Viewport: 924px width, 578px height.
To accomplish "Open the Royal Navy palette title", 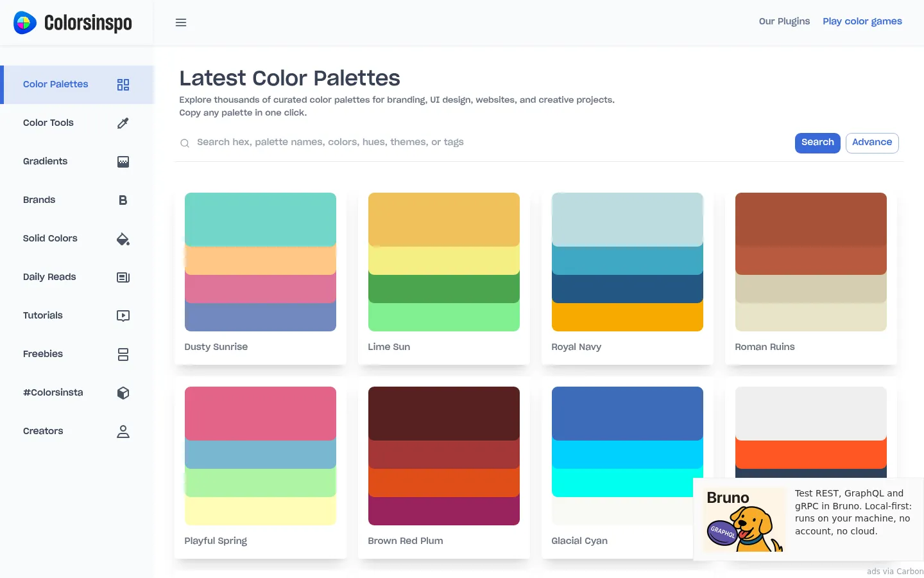I will tap(576, 347).
